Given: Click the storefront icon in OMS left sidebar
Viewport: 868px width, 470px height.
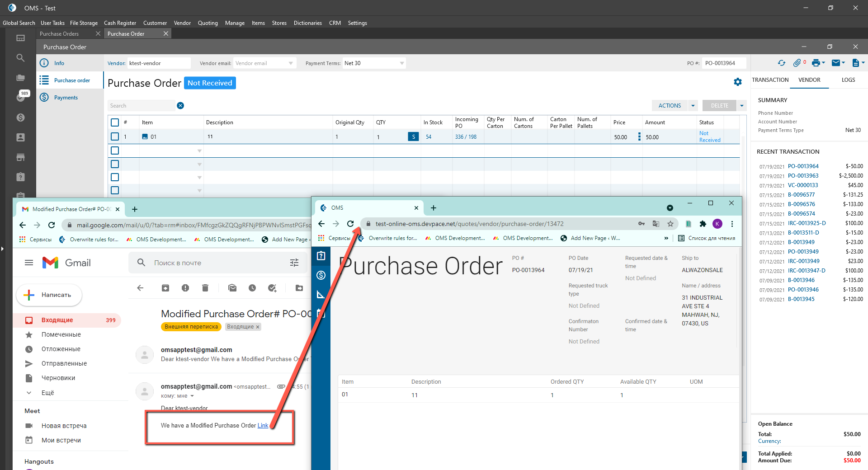Looking at the screenshot, I should [20, 157].
